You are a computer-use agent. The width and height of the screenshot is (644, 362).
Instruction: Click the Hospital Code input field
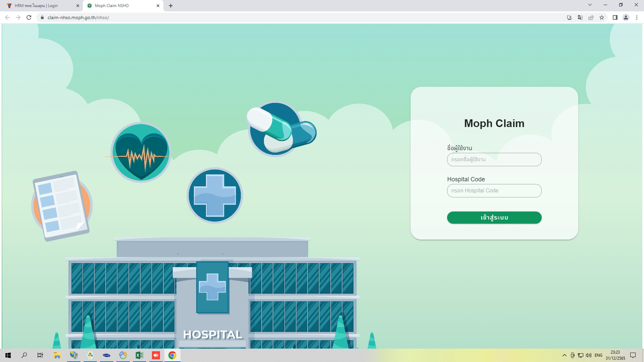[493, 190]
